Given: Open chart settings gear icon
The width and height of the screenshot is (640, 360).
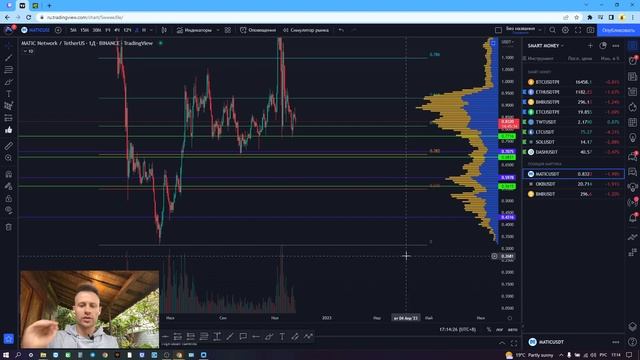Looking at the screenshot, I should 565,30.
